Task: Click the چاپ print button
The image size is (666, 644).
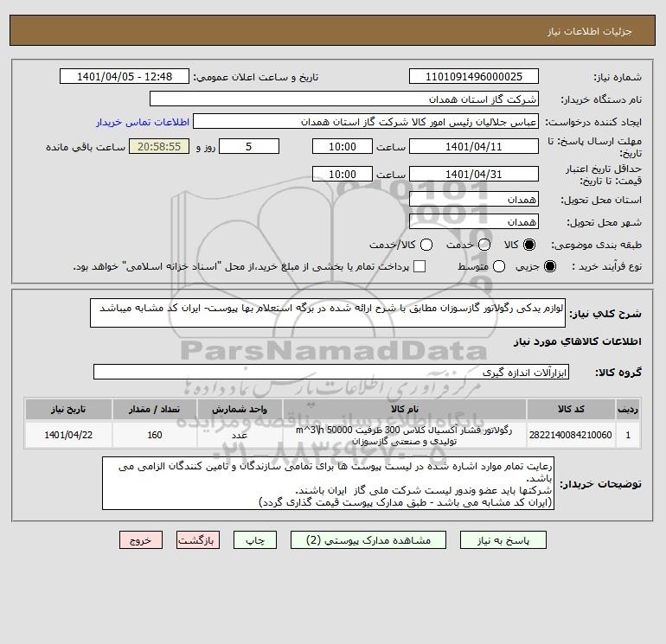Action: click(255, 540)
